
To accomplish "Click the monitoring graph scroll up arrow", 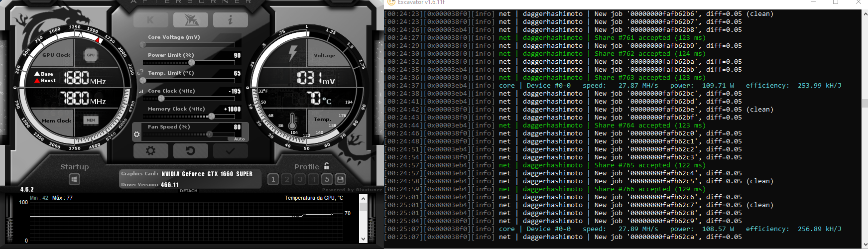I will [363, 198].
